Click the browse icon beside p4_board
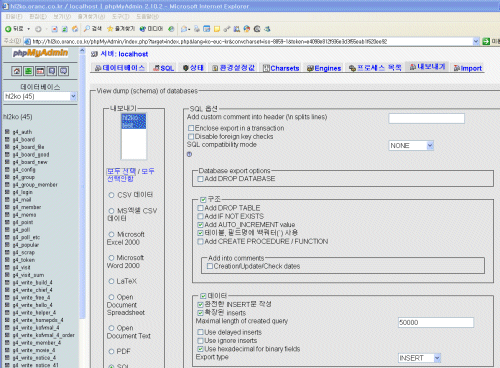This screenshot has width=500, height=368. pos(7,139)
